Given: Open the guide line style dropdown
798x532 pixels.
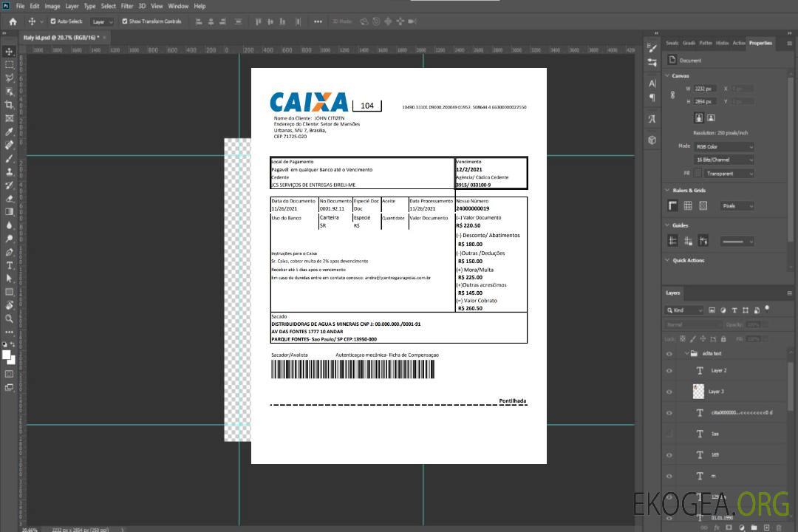Looking at the screenshot, I should 737,242.
